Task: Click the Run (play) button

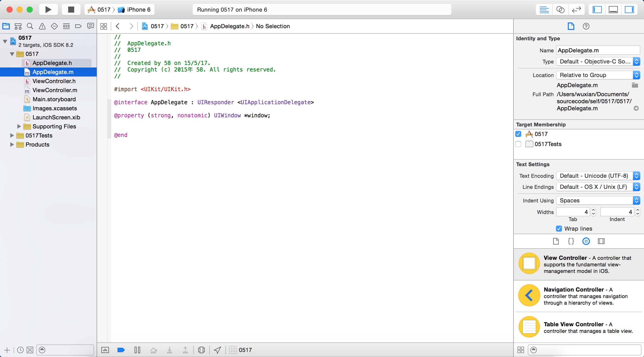Action: click(48, 10)
